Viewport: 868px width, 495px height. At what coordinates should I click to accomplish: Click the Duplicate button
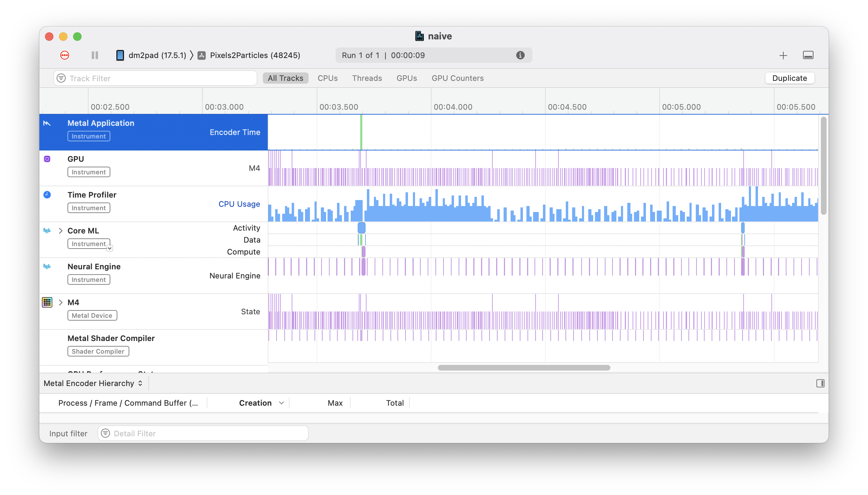(x=789, y=78)
